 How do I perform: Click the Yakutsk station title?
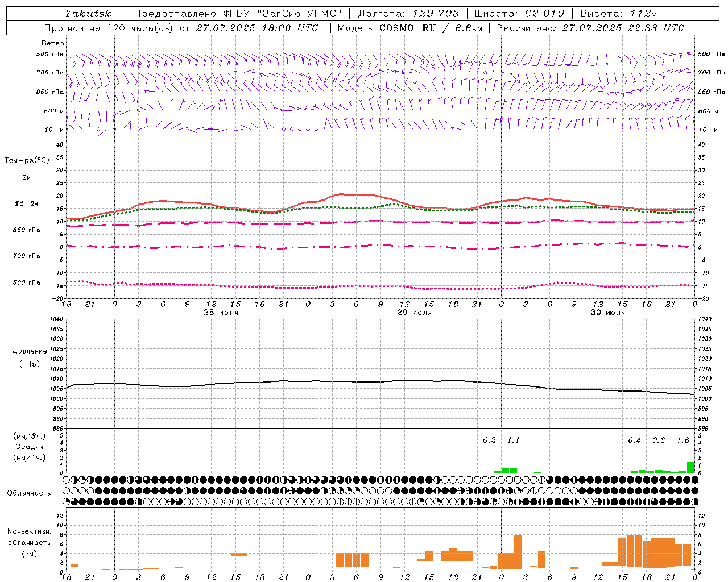coord(88,13)
